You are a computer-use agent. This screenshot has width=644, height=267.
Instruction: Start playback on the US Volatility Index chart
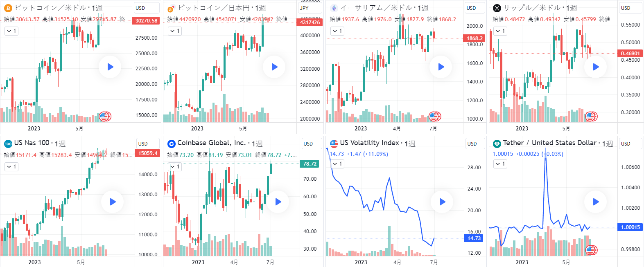pyautogui.click(x=442, y=202)
